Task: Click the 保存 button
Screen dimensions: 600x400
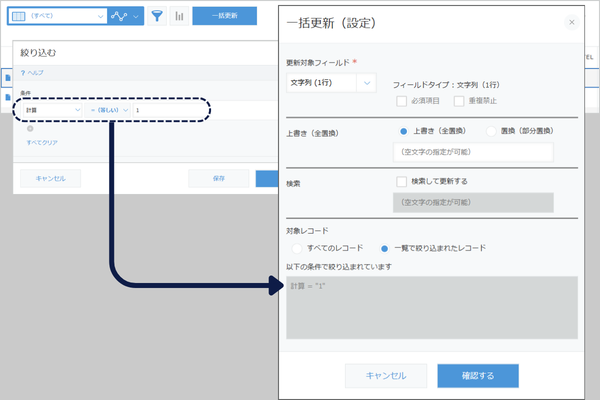Action: [x=218, y=178]
